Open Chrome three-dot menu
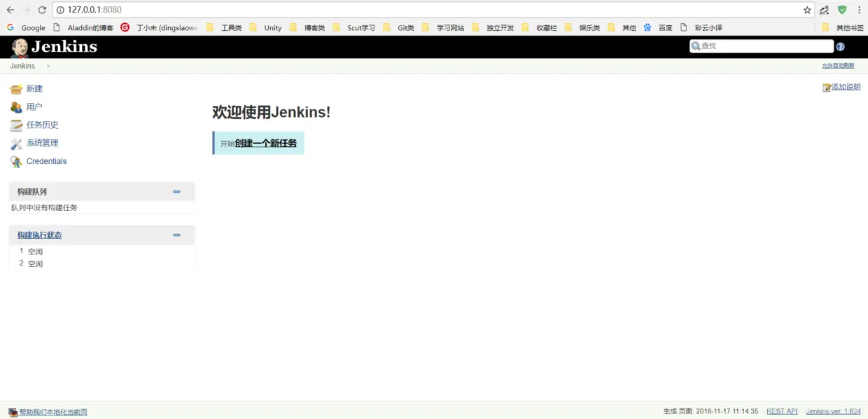The height and width of the screenshot is (419, 868). (x=859, y=10)
